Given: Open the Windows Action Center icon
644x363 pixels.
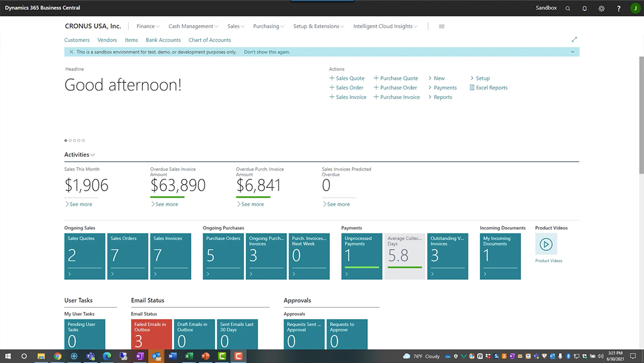Looking at the screenshot, I should click(633, 356).
